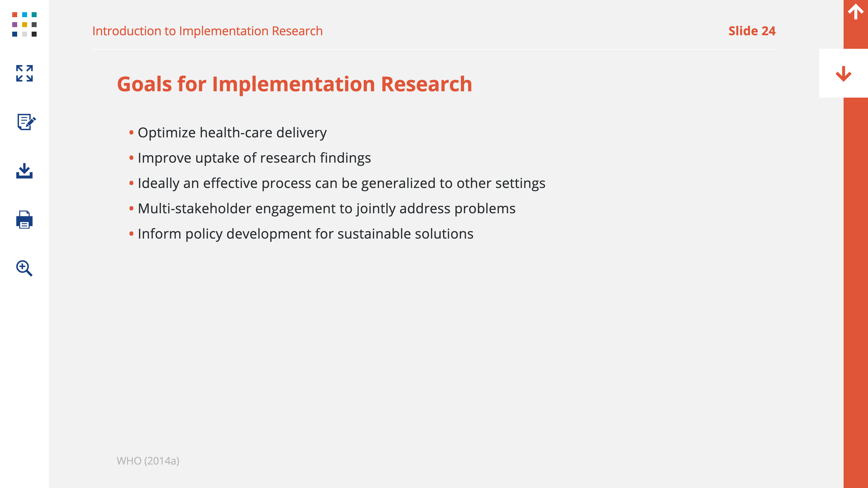
Task: Open the colored grid menu icon
Action: click(x=24, y=24)
